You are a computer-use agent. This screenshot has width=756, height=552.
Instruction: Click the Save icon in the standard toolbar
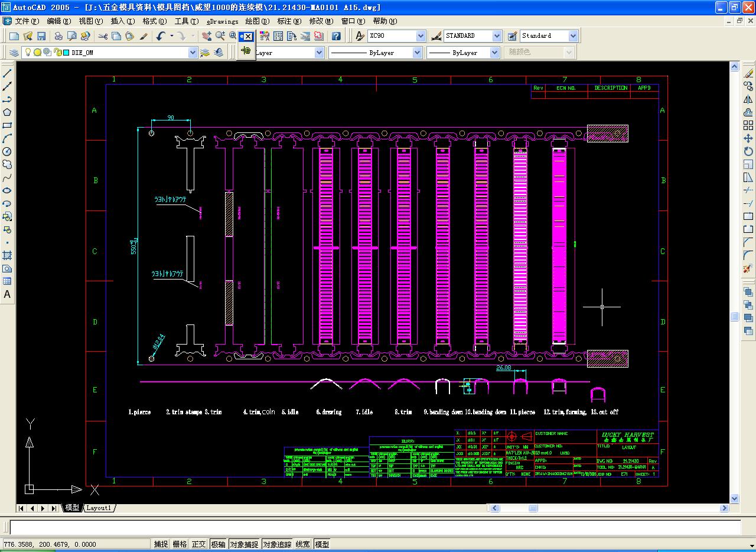41,36
